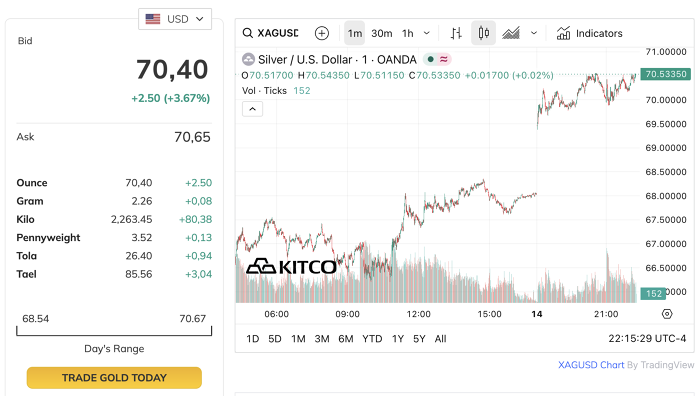Select the 5D range
Image resolution: width=700 pixels, height=396 pixels.
point(275,339)
